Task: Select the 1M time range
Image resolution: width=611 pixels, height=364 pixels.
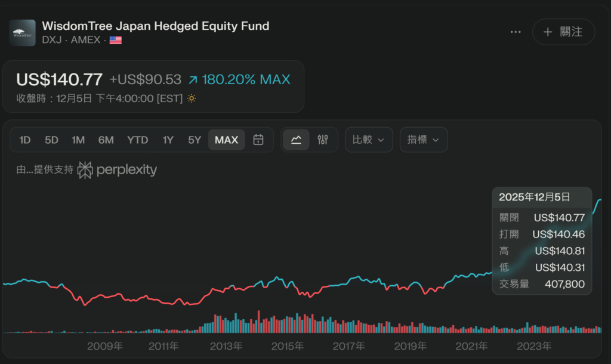Action: pos(78,140)
